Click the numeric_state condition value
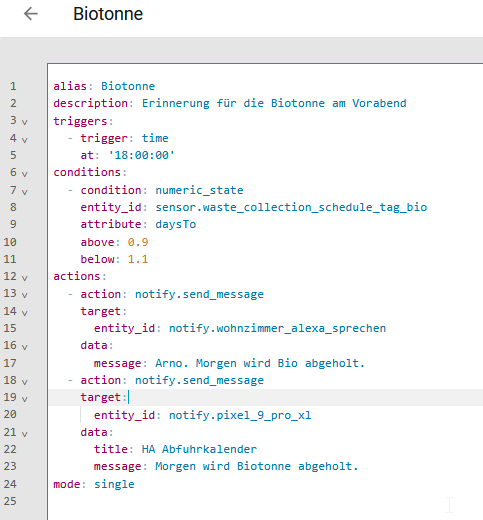This screenshot has height=520, width=483. point(199,190)
